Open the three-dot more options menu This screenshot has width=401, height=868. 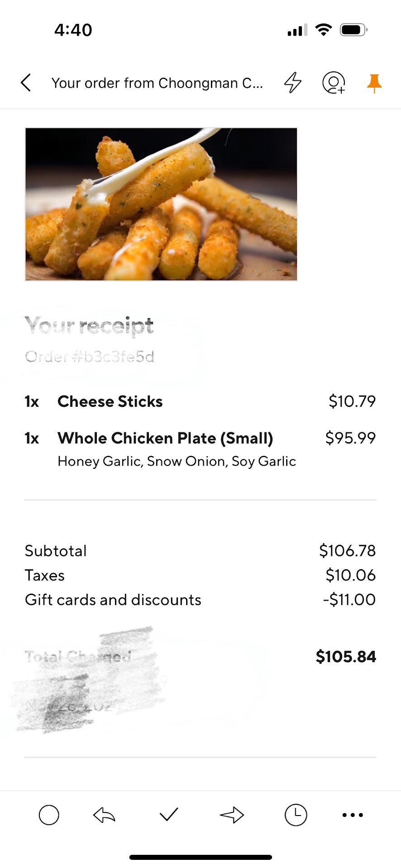(x=353, y=815)
